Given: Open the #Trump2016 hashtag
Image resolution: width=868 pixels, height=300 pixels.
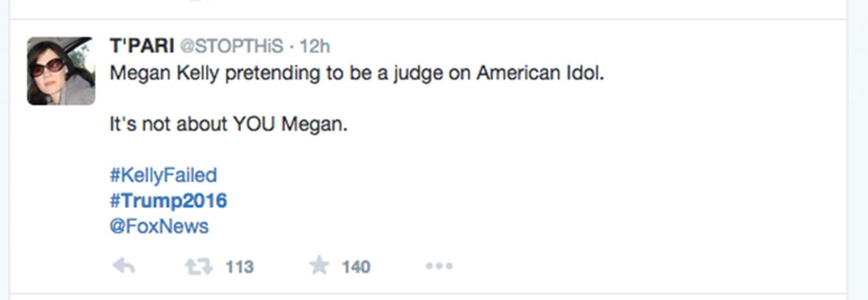Looking at the screenshot, I should click(168, 201).
